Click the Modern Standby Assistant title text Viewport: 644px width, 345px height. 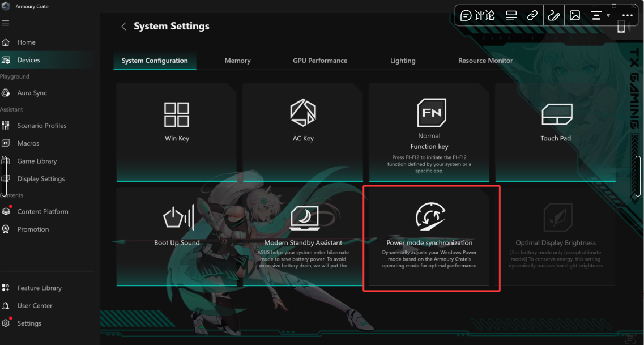303,242
